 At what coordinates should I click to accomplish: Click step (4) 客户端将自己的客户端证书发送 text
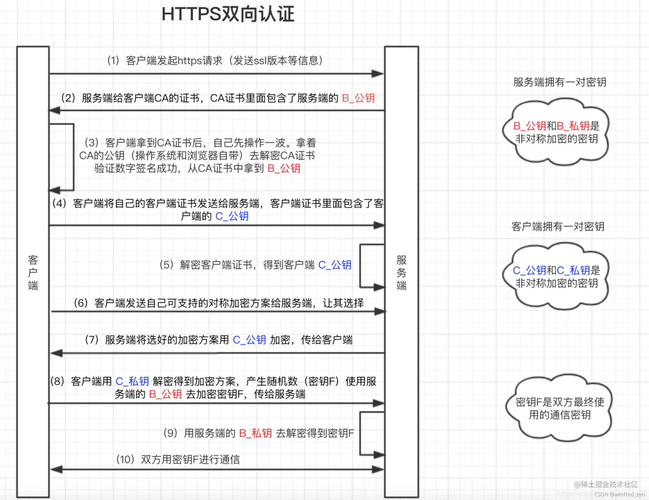(217, 209)
